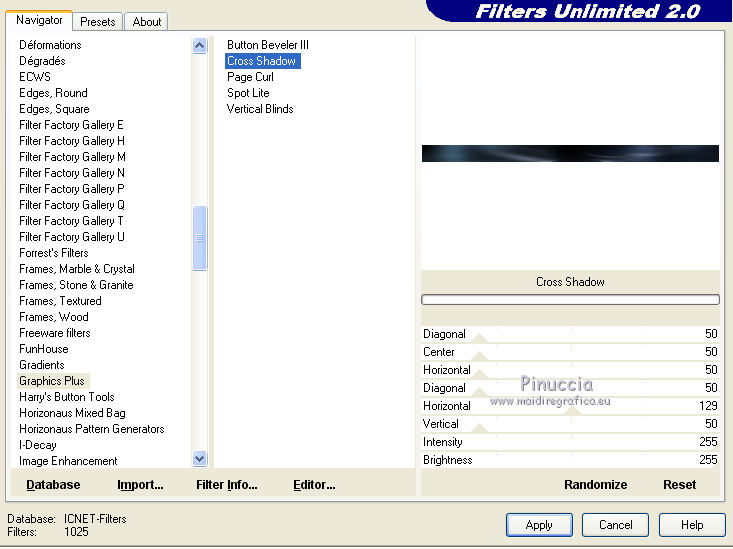Select the Frames, Textured category
The height and width of the screenshot is (549, 733).
pyautogui.click(x=60, y=301)
